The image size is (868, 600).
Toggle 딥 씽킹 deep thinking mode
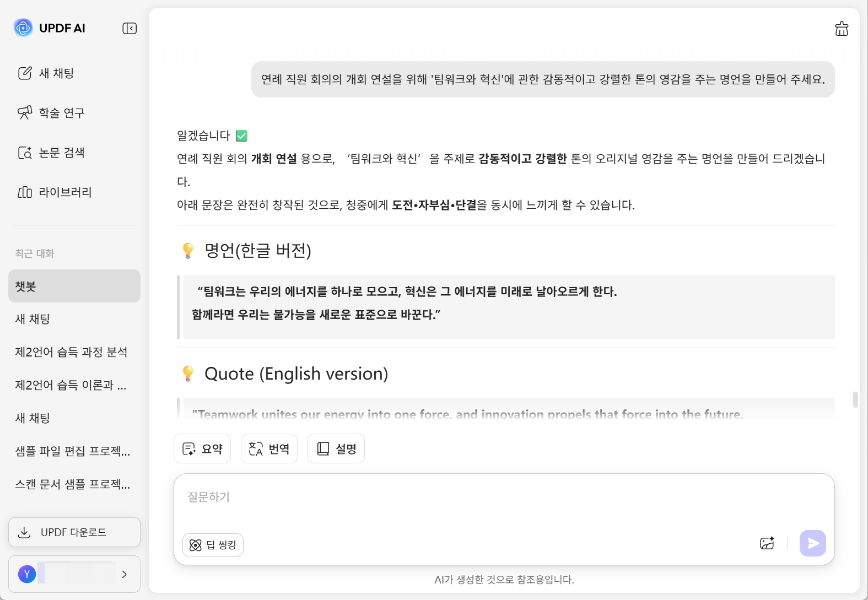click(213, 545)
